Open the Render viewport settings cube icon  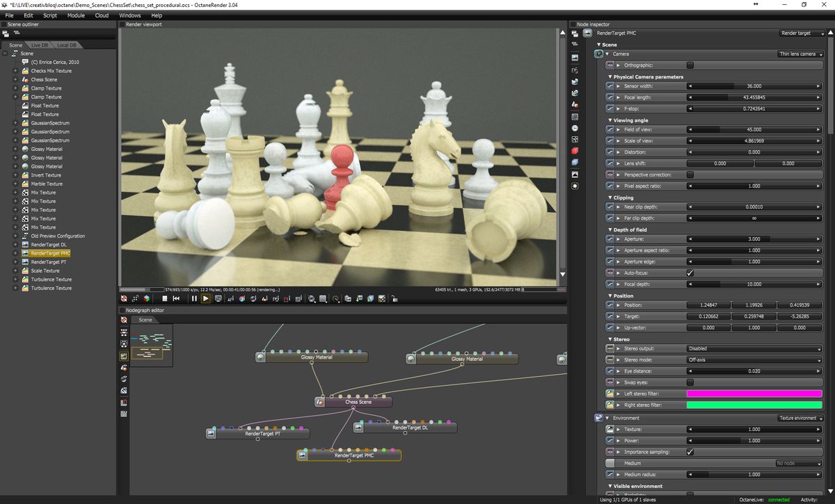click(145, 299)
